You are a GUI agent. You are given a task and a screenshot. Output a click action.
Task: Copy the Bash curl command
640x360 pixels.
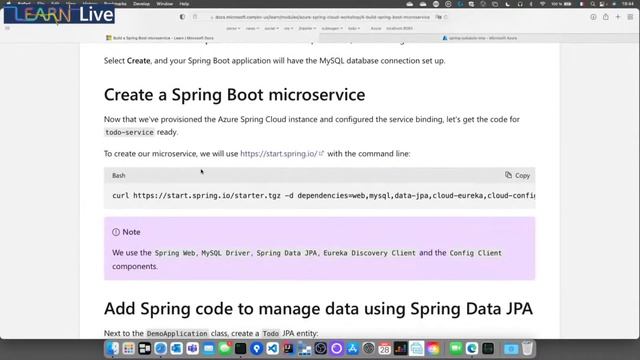[x=517, y=176]
